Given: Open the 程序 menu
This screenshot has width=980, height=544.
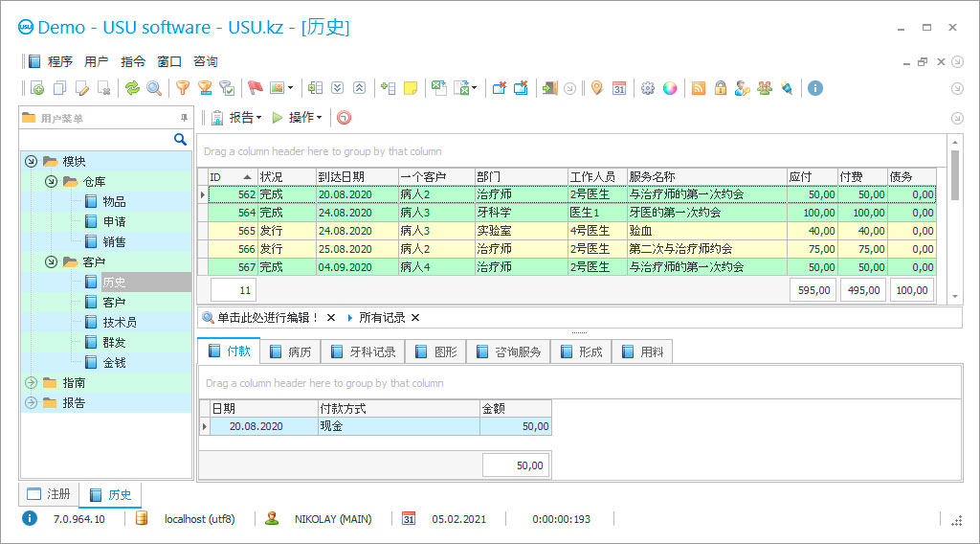Looking at the screenshot, I should (60, 61).
